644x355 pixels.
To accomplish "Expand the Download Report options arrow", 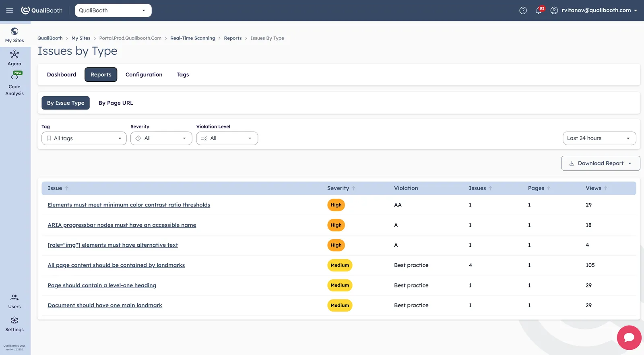I will 630,163.
